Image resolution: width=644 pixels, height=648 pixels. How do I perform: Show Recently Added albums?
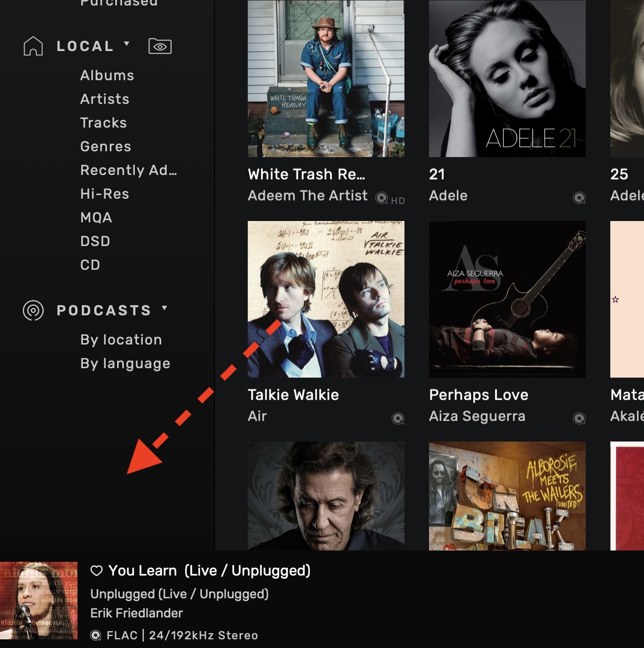point(128,170)
